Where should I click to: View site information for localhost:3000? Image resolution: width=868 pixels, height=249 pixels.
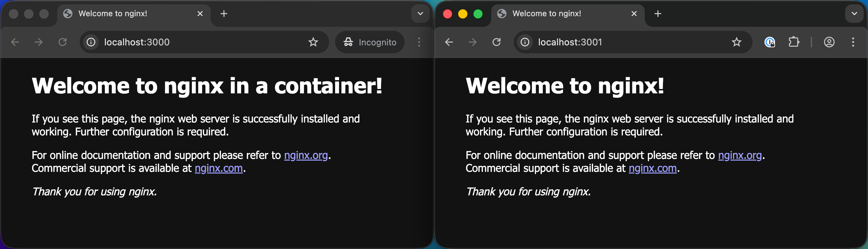pos(91,42)
